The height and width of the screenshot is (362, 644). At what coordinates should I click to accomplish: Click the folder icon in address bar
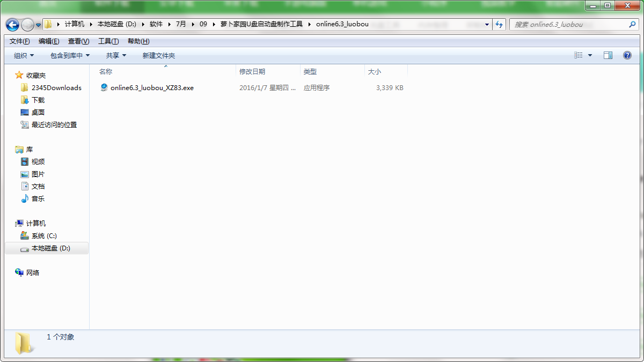click(x=48, y=24)
